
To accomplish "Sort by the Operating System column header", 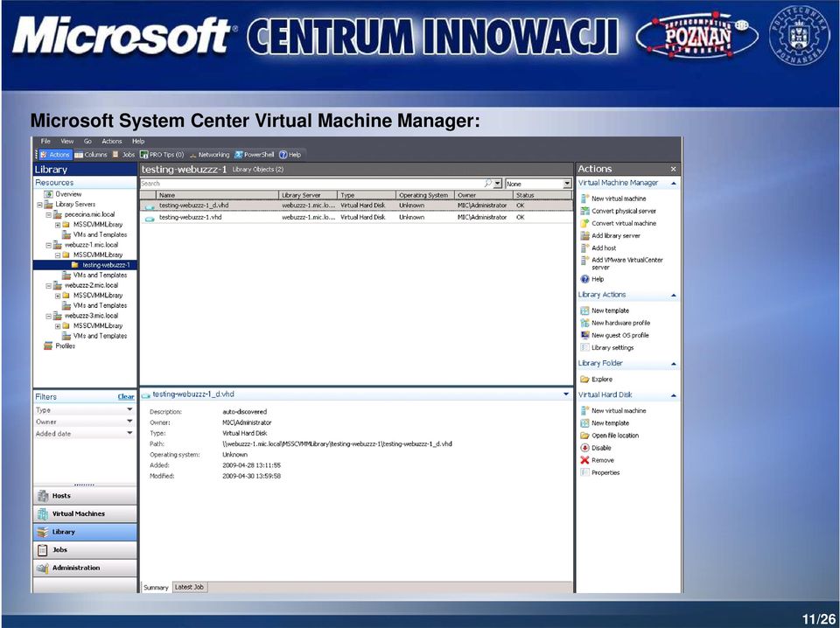I will point(425,195).
